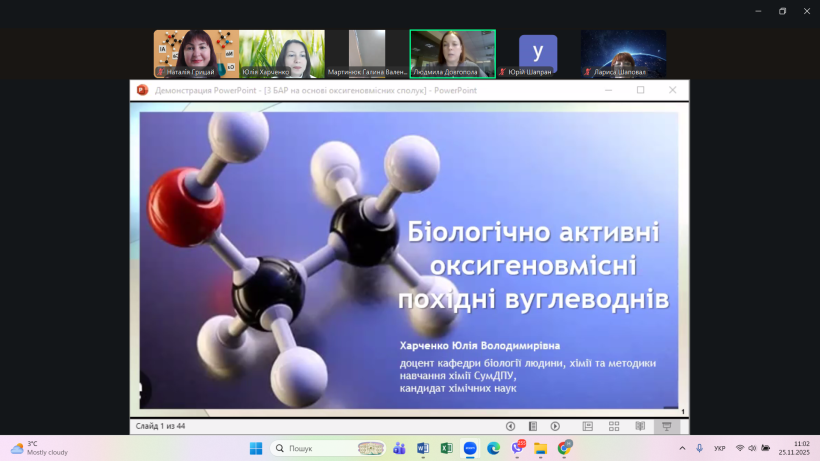Select Наталія Грицай video thumbnail
This screenshot has width=820, height=461.
(196, 54)
